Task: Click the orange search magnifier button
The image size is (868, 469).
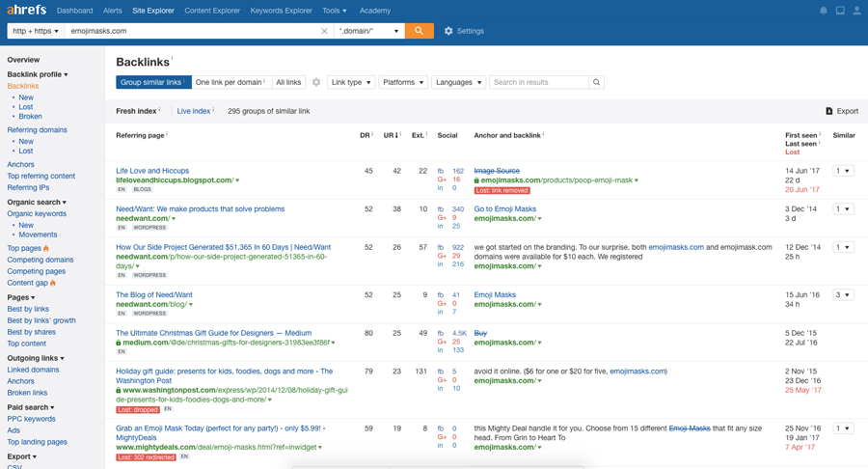Action: tap(419, 31)
